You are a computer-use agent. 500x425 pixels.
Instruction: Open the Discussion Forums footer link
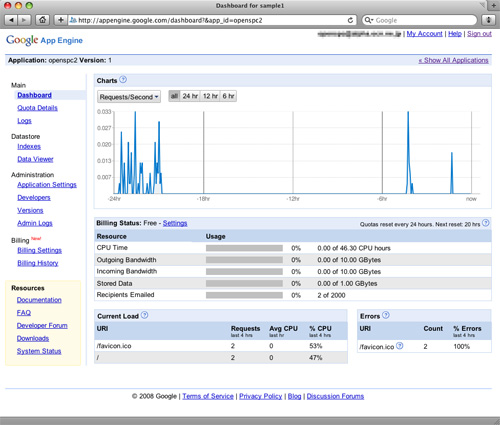point(335,396)
